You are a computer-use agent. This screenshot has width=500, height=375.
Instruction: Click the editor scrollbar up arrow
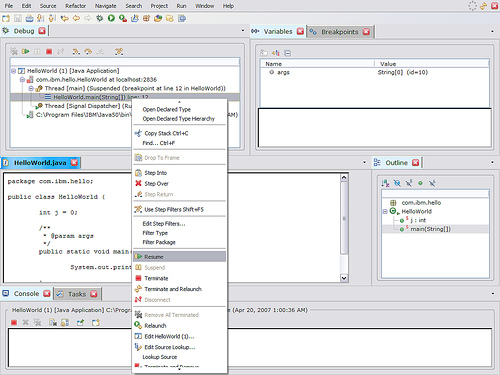click(344, 178)
